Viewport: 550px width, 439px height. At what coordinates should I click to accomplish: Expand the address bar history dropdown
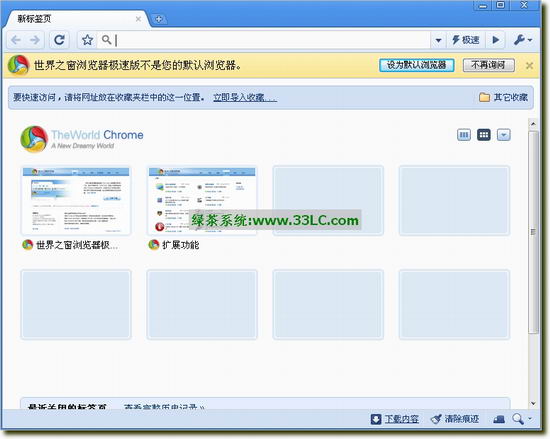pos(438,40)
